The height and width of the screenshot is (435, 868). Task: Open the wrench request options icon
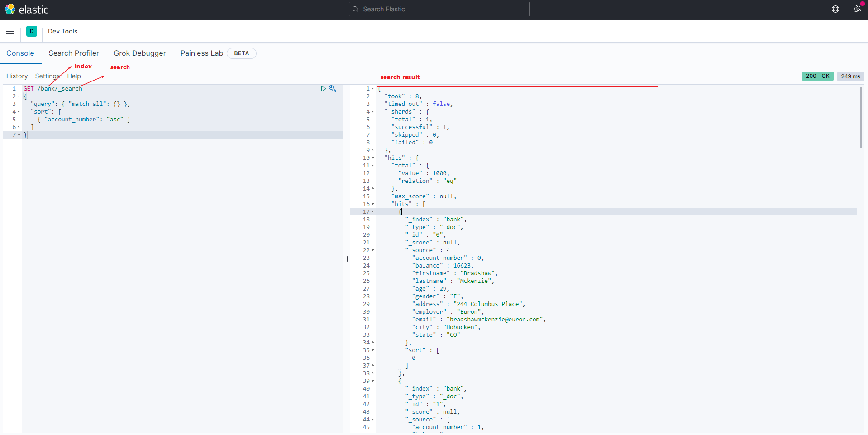click(333, 89)
